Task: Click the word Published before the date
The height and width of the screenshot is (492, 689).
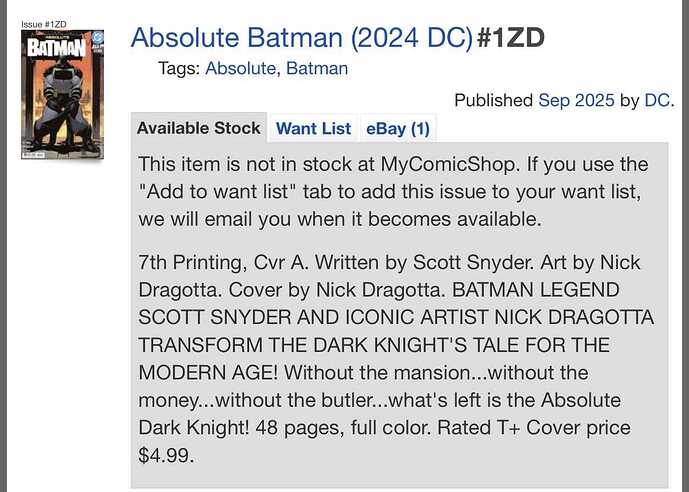Action: pos(493,100)
